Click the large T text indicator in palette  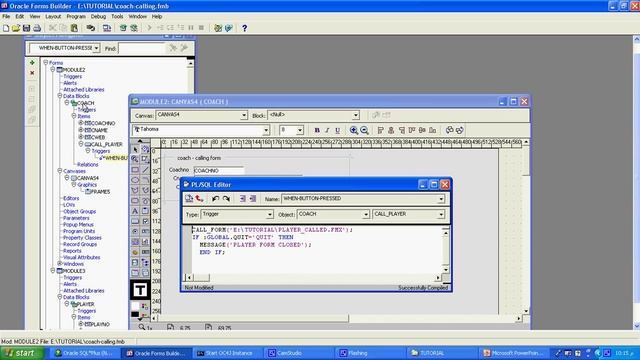(140, 290)
